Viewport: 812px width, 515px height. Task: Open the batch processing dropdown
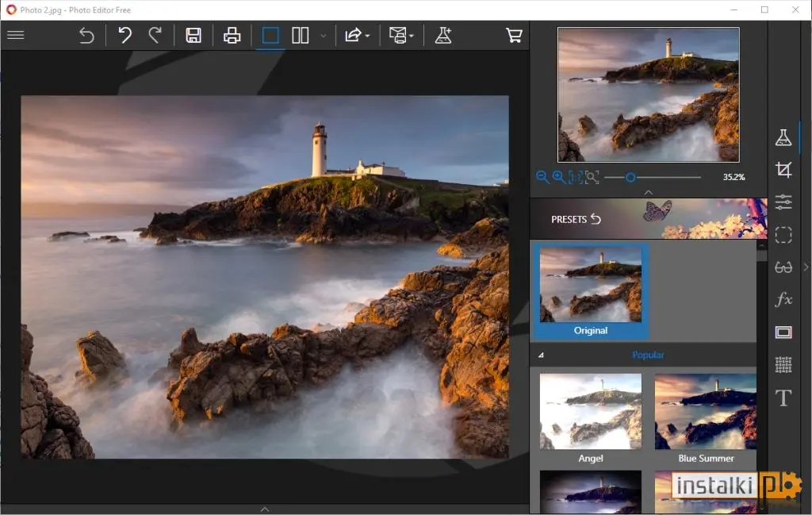tap(401, 35)
